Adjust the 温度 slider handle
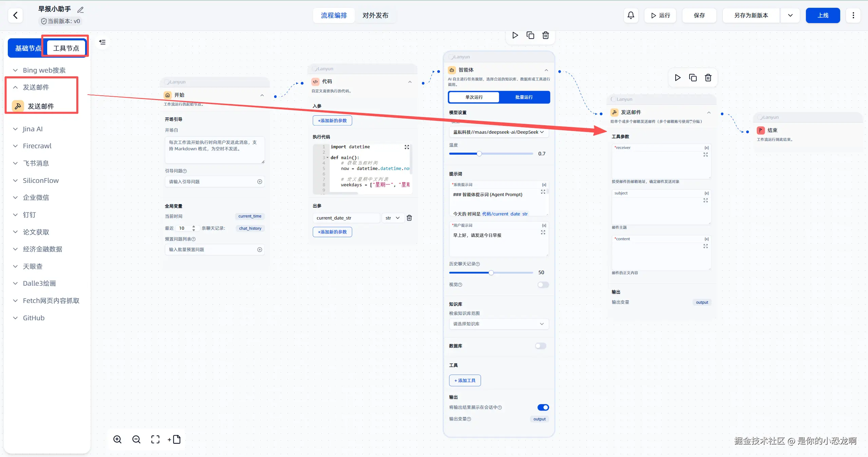This screenshot has width=868, height=457. [479, 154]
